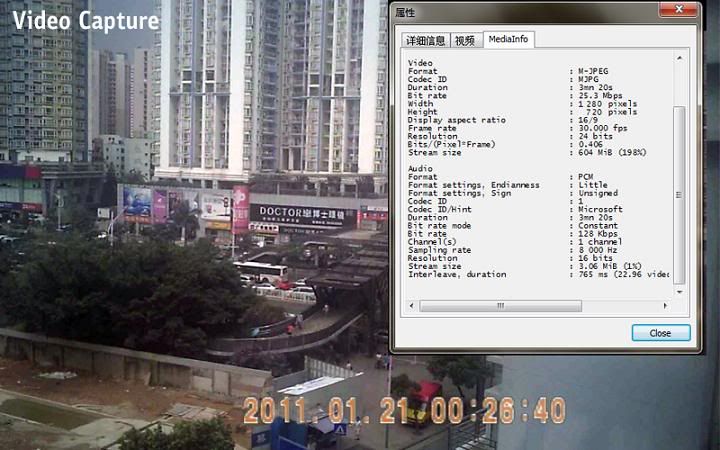Viewport: 720px width, 450px height.
Task: Click the horizontal scrollbar right arrow
Action: click(x=665, y=305)
